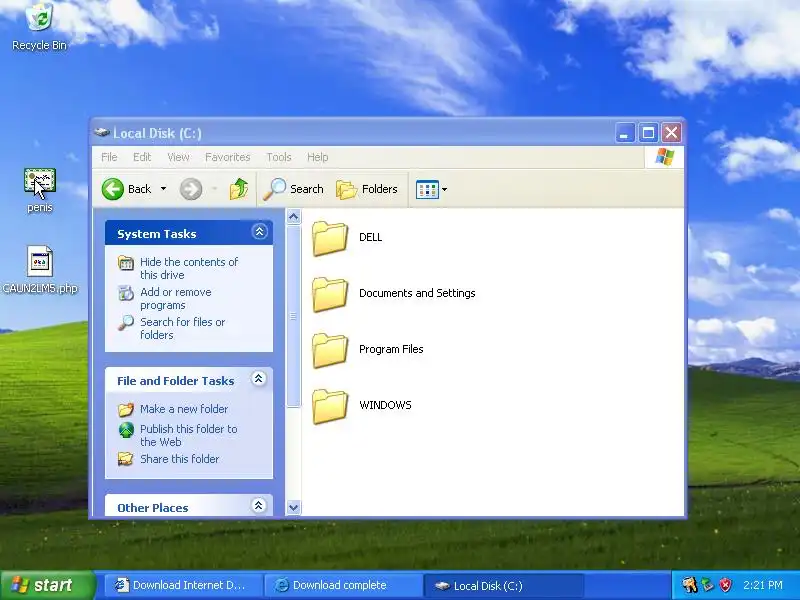Click the Search toolbar button
Screen dimensions: 800x600
coord(294,189)
